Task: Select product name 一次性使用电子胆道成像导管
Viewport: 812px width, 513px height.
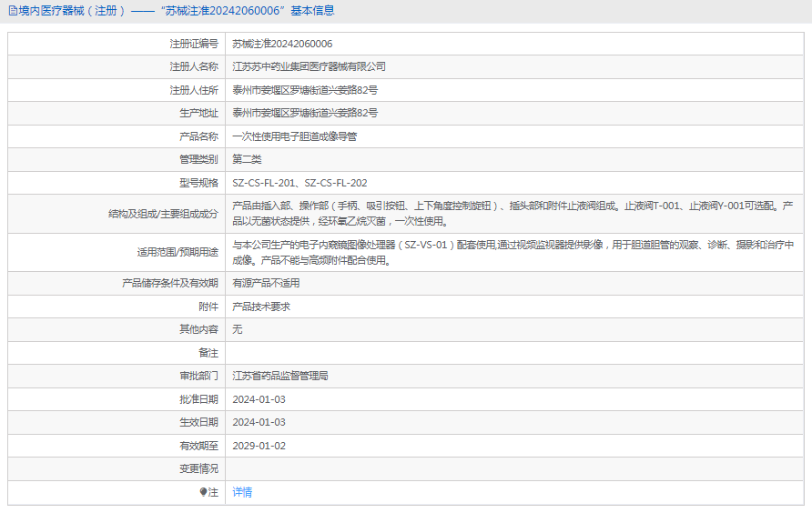Action: [295, 136]
